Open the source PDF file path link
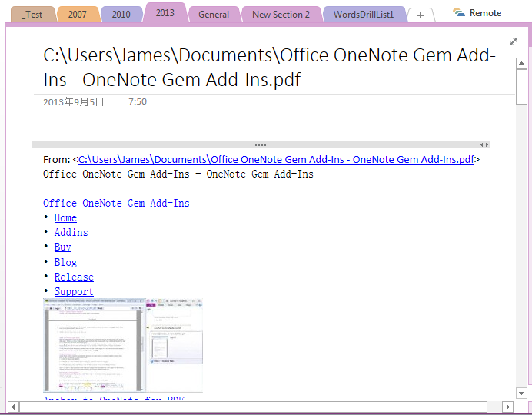The image size is (532, 415). point(276,159)
